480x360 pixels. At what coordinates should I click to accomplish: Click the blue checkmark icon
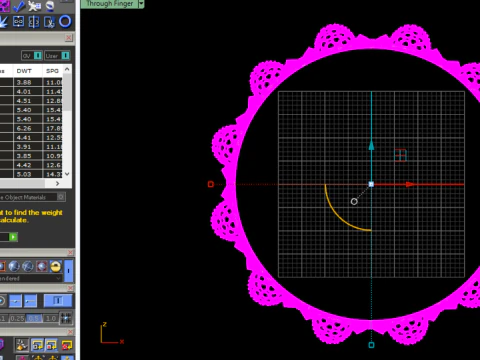[x=19, y=5]
